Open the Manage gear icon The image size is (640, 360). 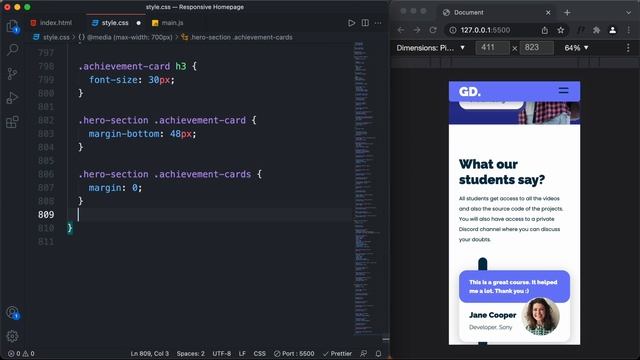(13, 336)
